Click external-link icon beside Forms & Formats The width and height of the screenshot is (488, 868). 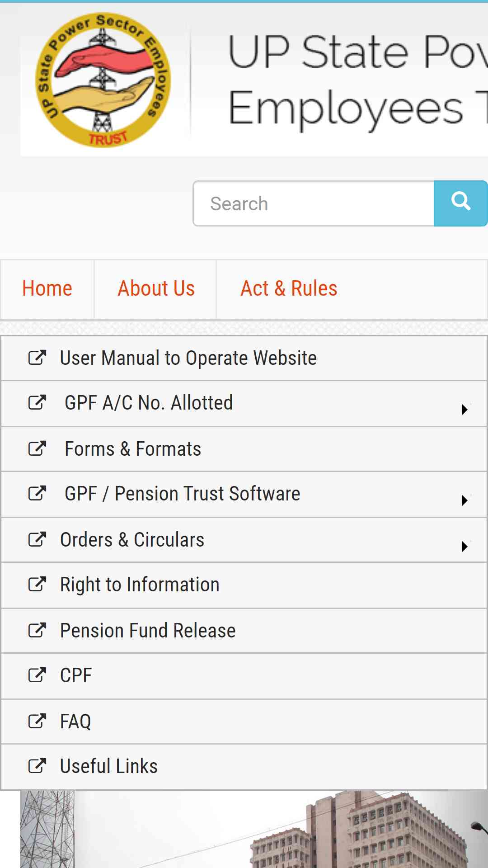click(x=37, y=448)
